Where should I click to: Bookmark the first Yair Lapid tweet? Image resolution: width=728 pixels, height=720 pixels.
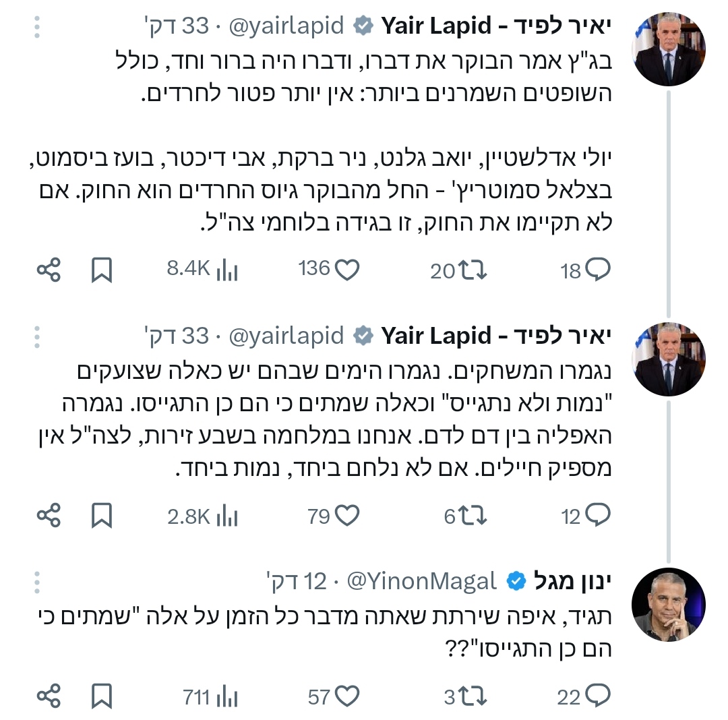click(x=102, y=270)
